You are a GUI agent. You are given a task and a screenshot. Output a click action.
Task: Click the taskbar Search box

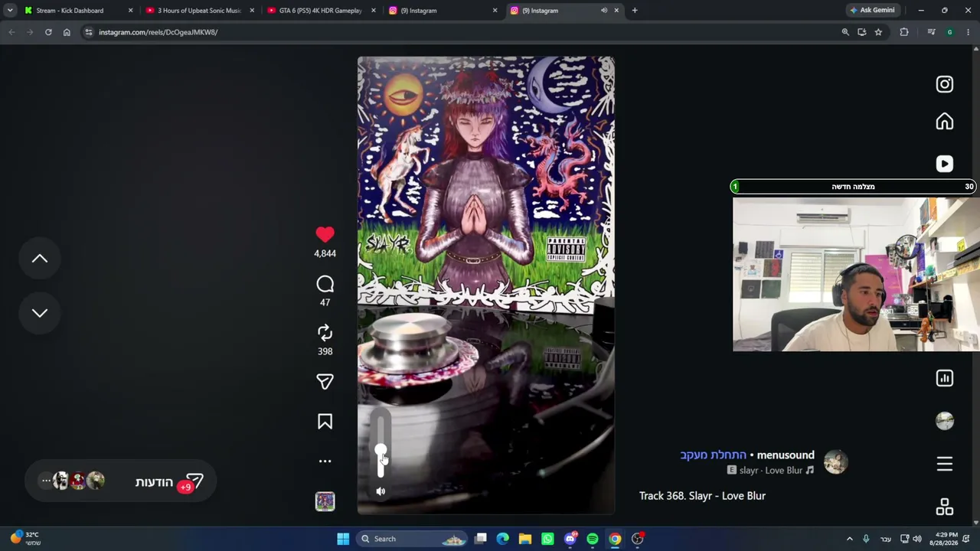412,539
